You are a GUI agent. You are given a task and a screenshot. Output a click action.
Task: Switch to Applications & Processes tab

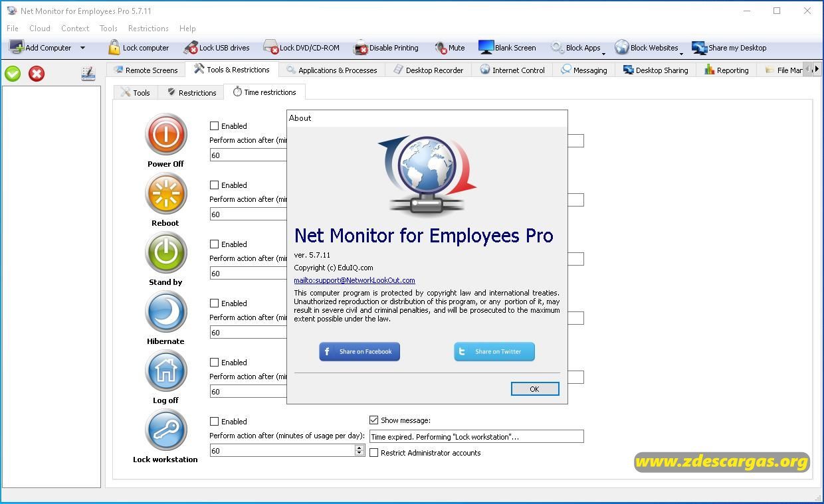(332, 70)
